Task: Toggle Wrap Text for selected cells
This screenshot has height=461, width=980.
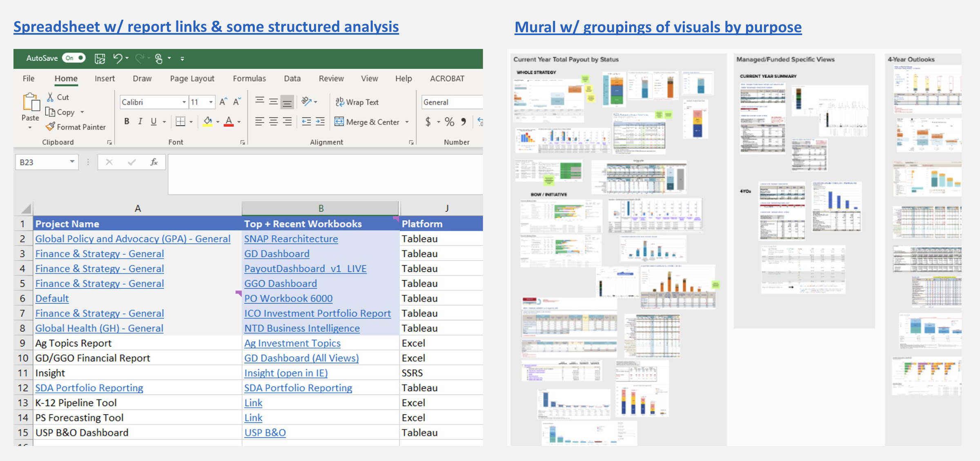Action: (357, 102)
